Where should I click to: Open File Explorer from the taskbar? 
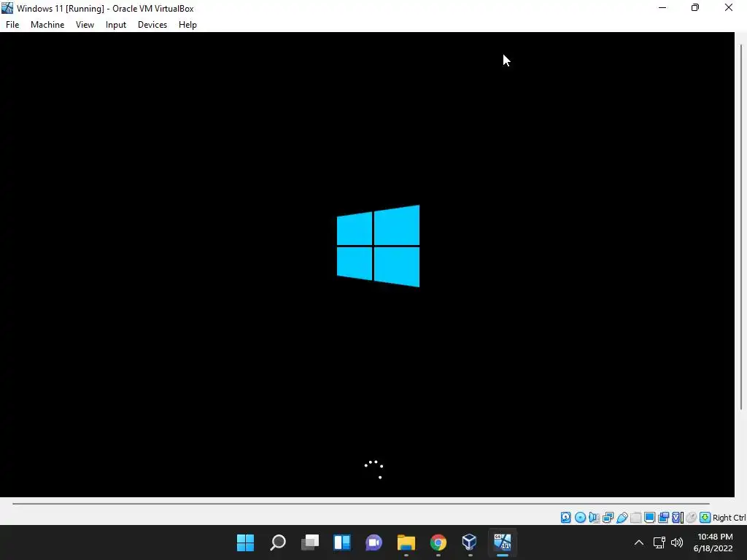tap(406, 542)
